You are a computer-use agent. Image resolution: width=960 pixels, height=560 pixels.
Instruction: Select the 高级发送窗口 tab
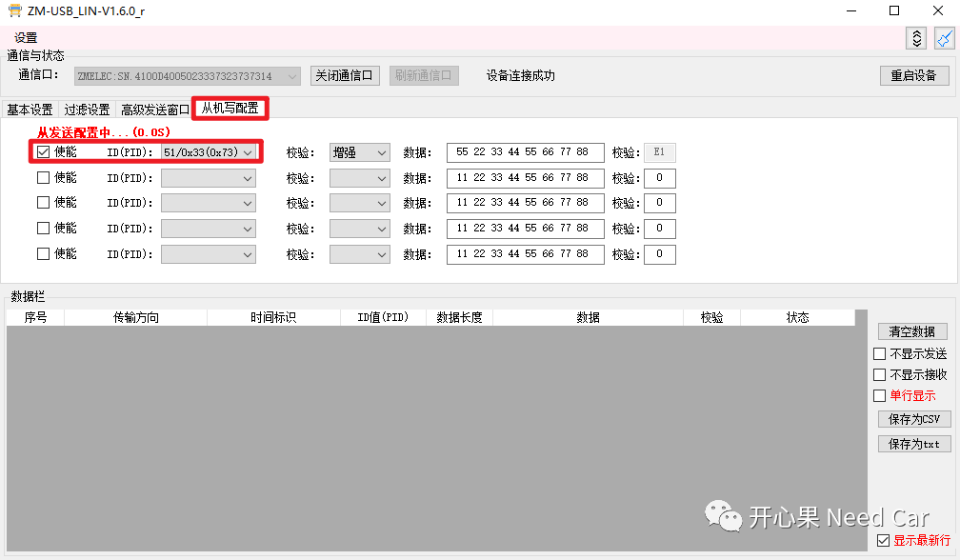click(x=155, y=109)
